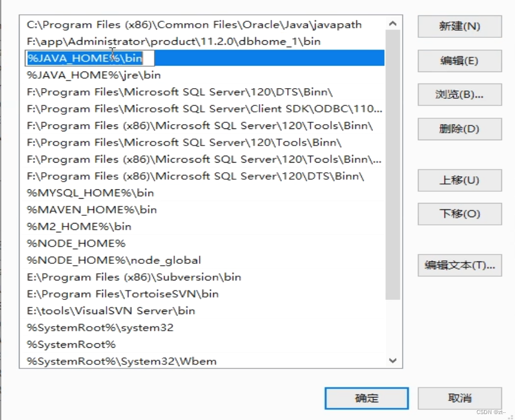Viewport: 515px width, 420px height.
Task: Cancel with the 取消 button
Action: [x=459, y=398]
